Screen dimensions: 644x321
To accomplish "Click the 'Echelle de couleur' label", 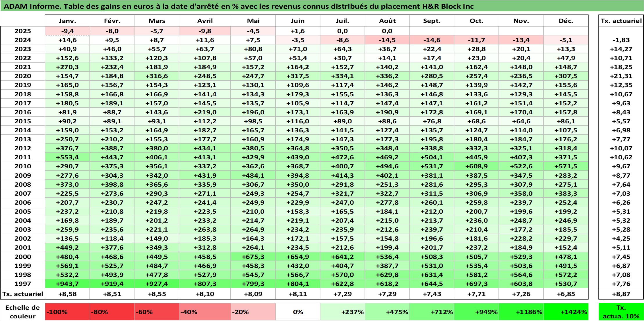I will click(23, 312).
